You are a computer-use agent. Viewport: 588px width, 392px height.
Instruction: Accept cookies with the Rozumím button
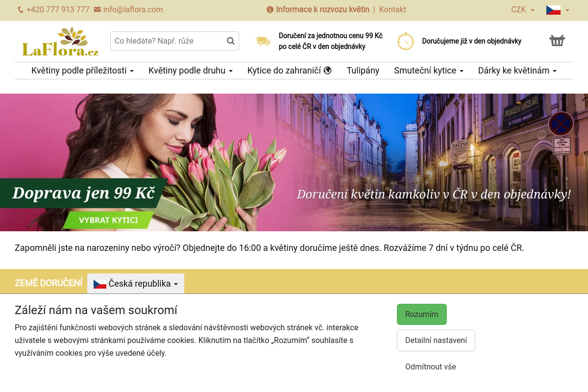click(421, 314)
